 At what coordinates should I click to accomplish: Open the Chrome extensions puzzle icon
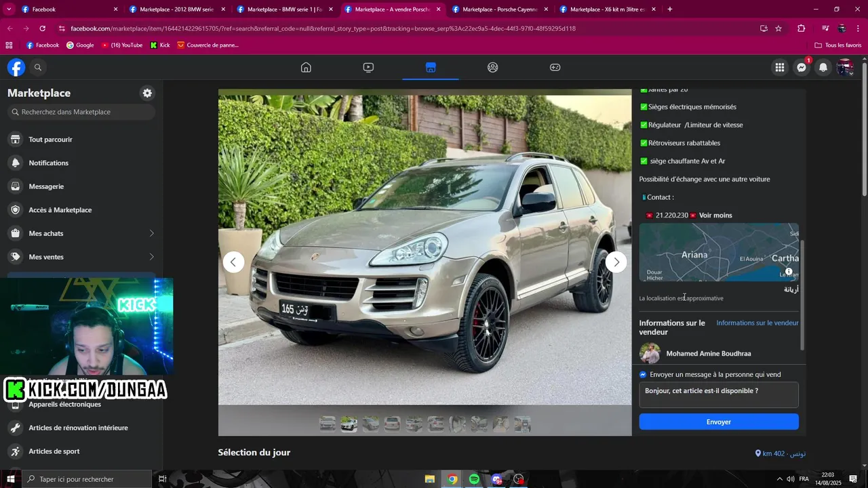tap(801, 28)
